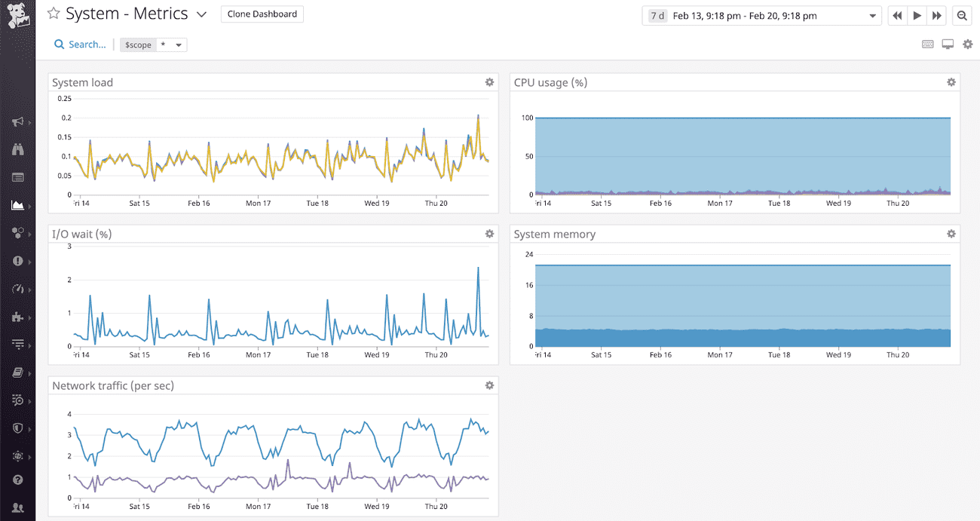Click the System load widget title
980x521 pixels.
click(x=82, y=82)
